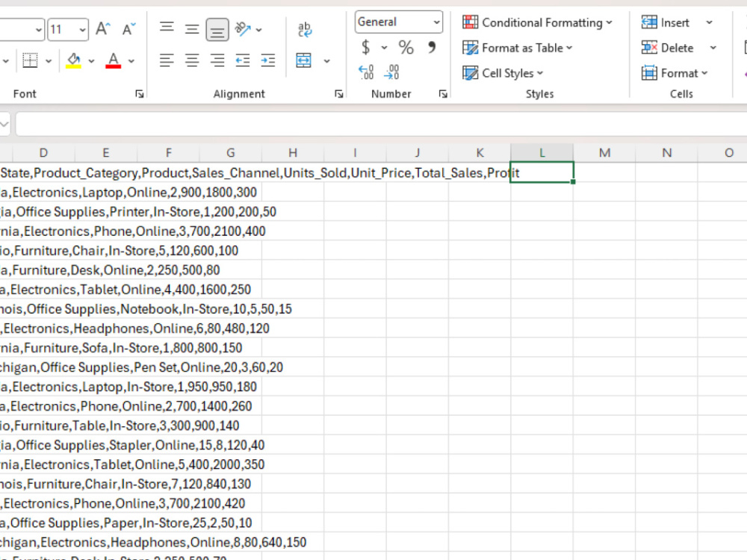The image size is (747, 560).
Task: Open the font size dropdown showing 11
Action: (x=83, y=30)
